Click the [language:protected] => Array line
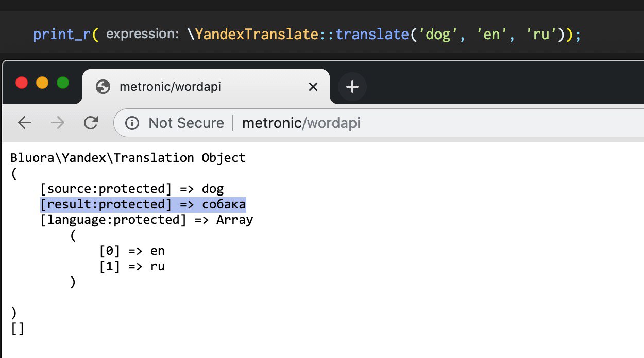Image resolution: width=644 pixels, height=358 pixels. coord(147,220)
